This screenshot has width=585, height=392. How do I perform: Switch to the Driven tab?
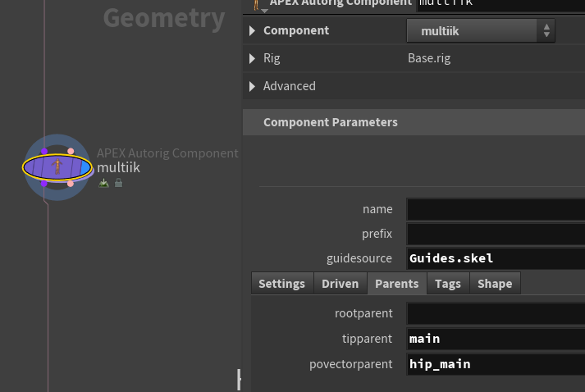340,284
